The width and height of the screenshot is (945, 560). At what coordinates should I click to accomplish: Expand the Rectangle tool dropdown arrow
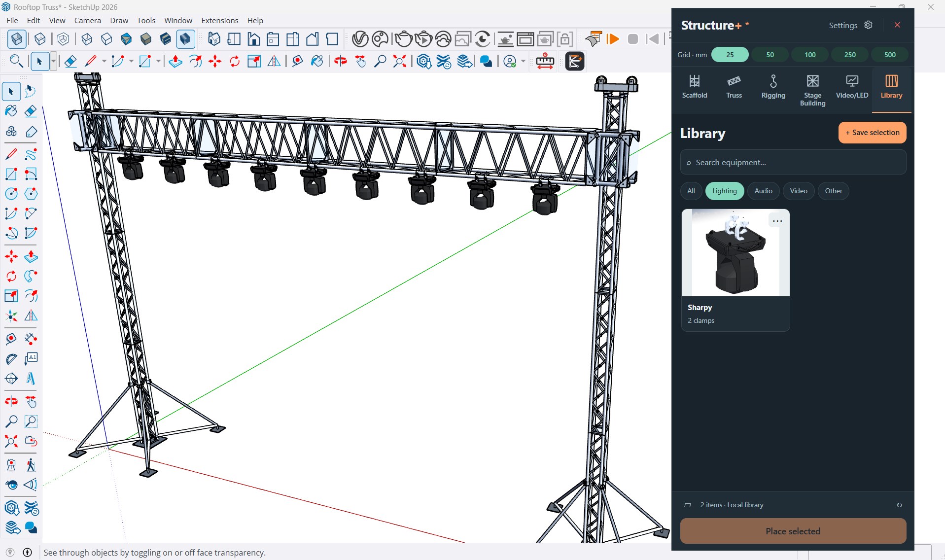(158, 61)
